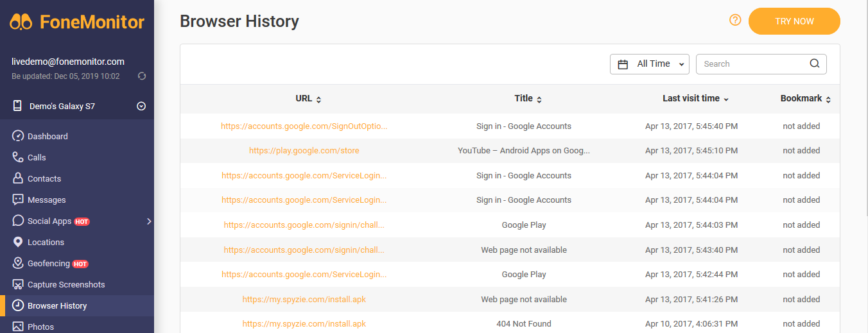Click the Messages speech bubble icon
The image size is (868, 333).
pos(18,200)
